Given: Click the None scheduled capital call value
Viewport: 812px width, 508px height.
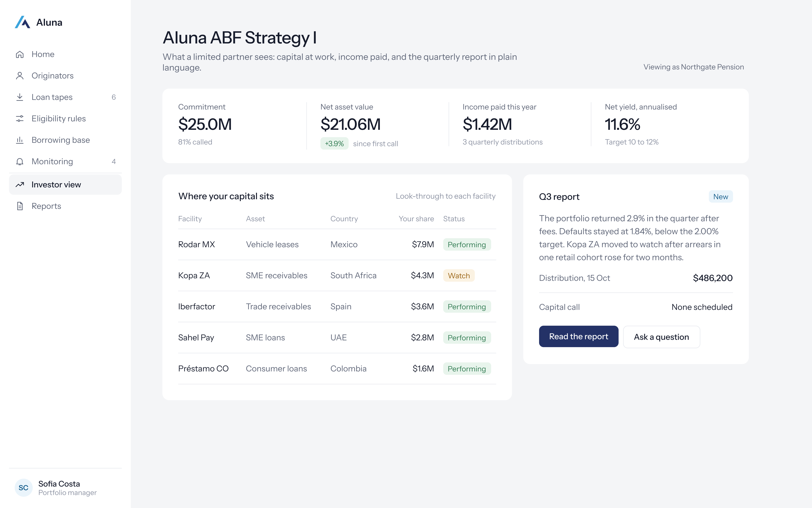Looking at the screenshot, I should coord(702,307).
